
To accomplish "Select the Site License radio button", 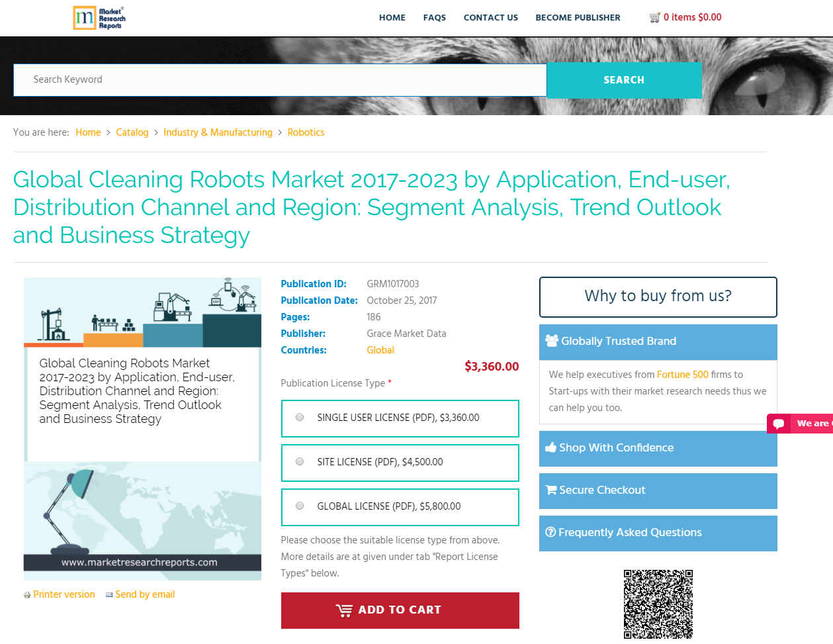I will tap(300, 462).
